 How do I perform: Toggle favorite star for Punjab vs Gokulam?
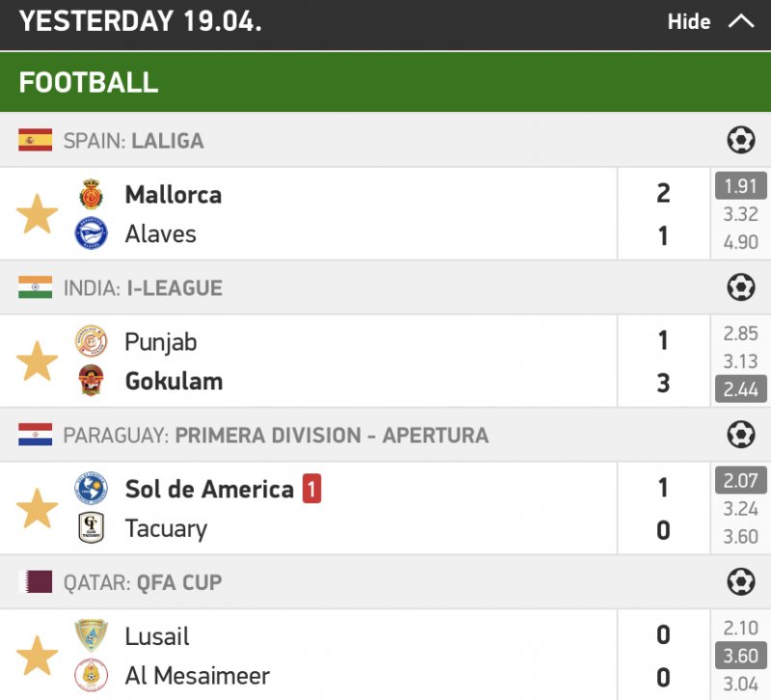(x=38, y=362)
